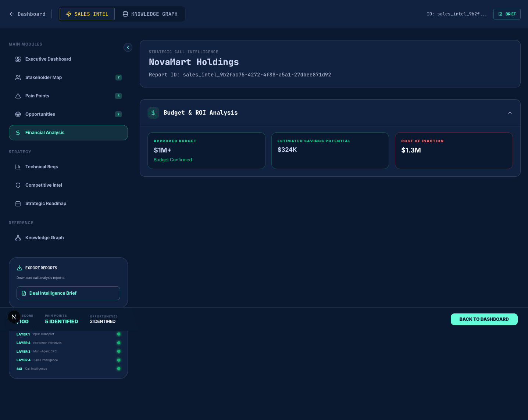Click the Approved Budget $1M+ card
The image size is (528, 420).
(x=206, y=151)
